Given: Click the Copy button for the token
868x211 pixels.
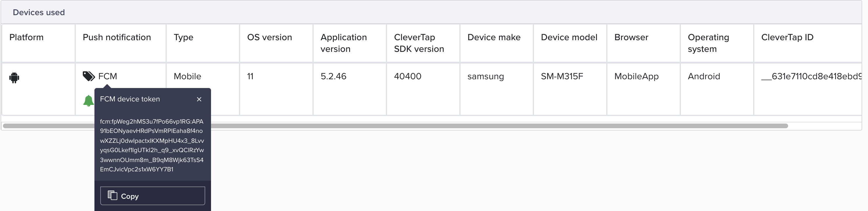Looking at the screenshot, I should point(152,196).
